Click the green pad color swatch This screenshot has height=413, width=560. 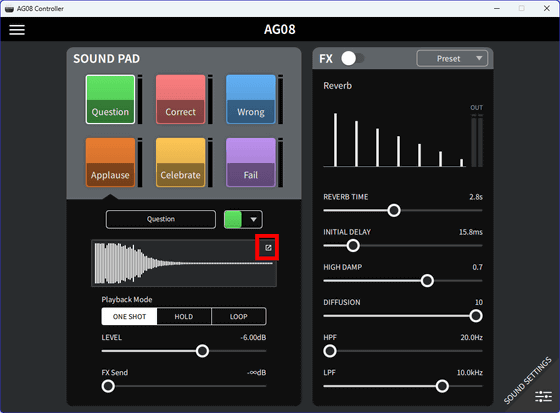coord(233,219)
